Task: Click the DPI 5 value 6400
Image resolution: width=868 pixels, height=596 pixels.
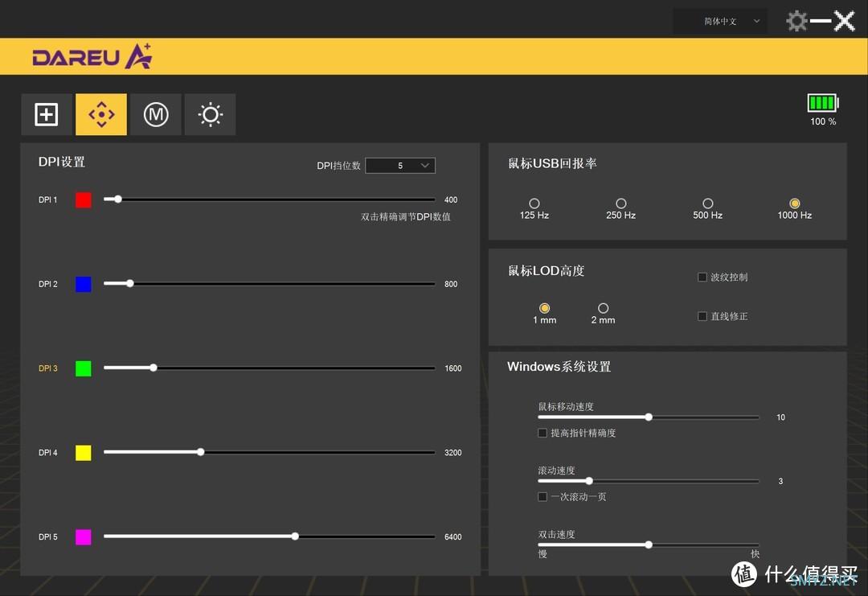Action: point(452,536)
